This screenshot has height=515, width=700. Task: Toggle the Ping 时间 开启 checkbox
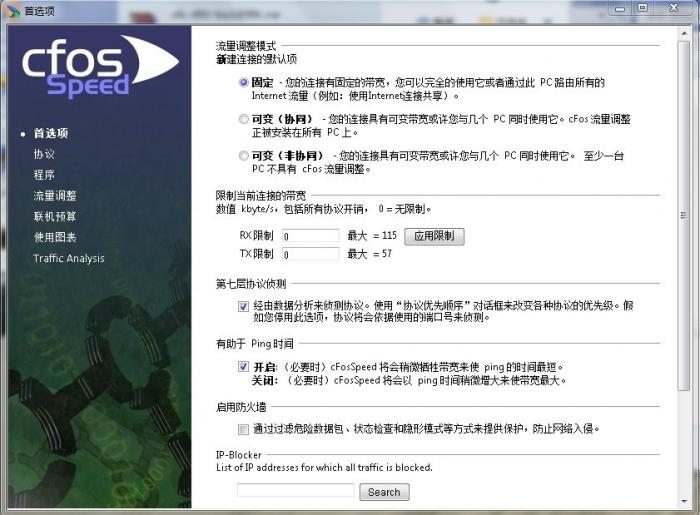(x=243, y=367)
